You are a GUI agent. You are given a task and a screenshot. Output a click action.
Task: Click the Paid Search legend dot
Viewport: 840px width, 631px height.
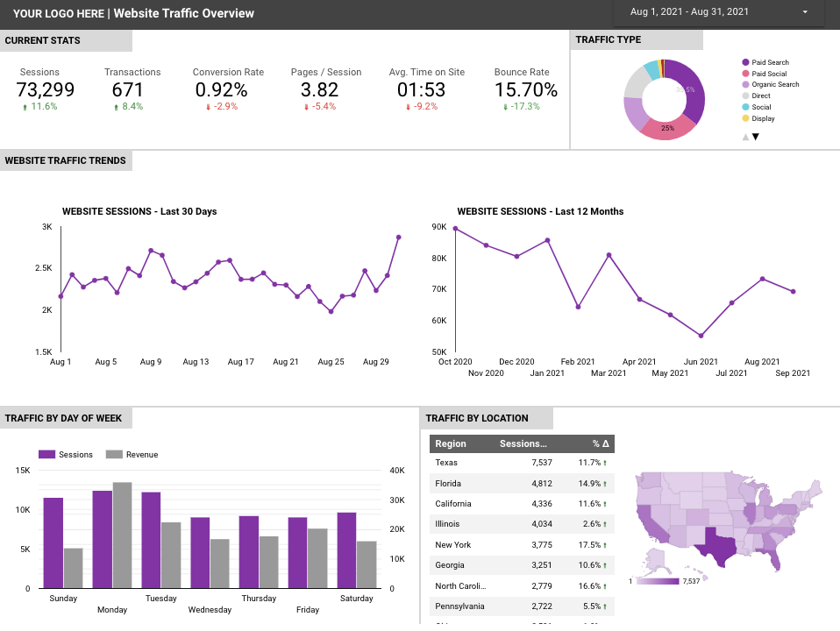click(x=745, y=62)
